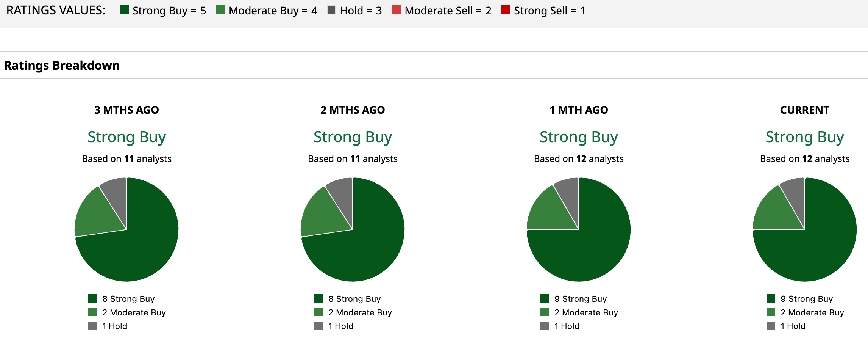Click the 8 Strong Buy swatch under 3 MTHS AGO
Viewport: 868px width, 342px height.
[92, 298]
